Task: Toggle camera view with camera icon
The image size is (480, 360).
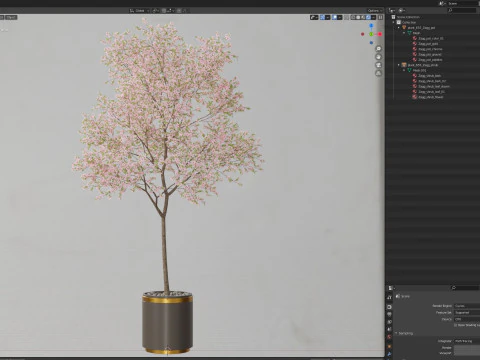Action: (x=379, y=65)
